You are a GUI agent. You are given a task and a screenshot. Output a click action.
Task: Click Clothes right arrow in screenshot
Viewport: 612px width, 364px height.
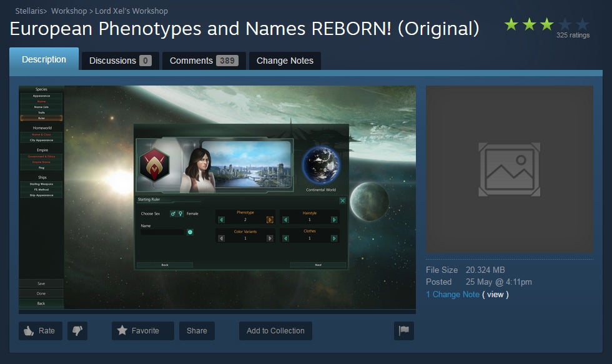334,239
